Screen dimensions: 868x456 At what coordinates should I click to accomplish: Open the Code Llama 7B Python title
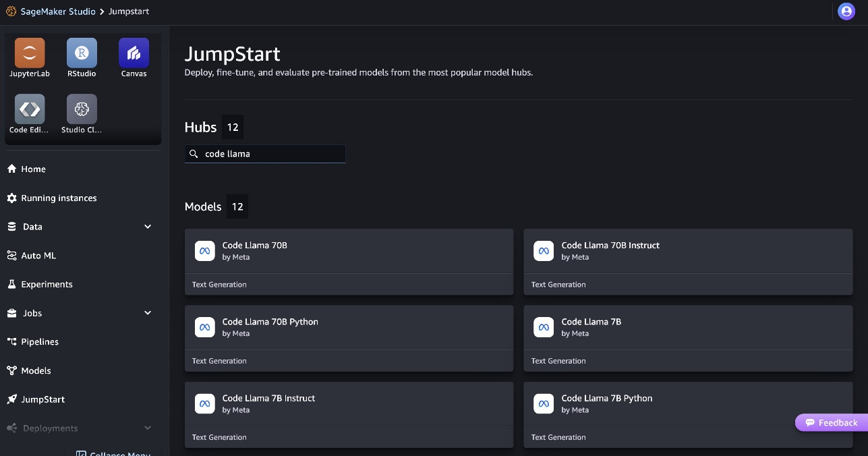click(x=607, y=398)
